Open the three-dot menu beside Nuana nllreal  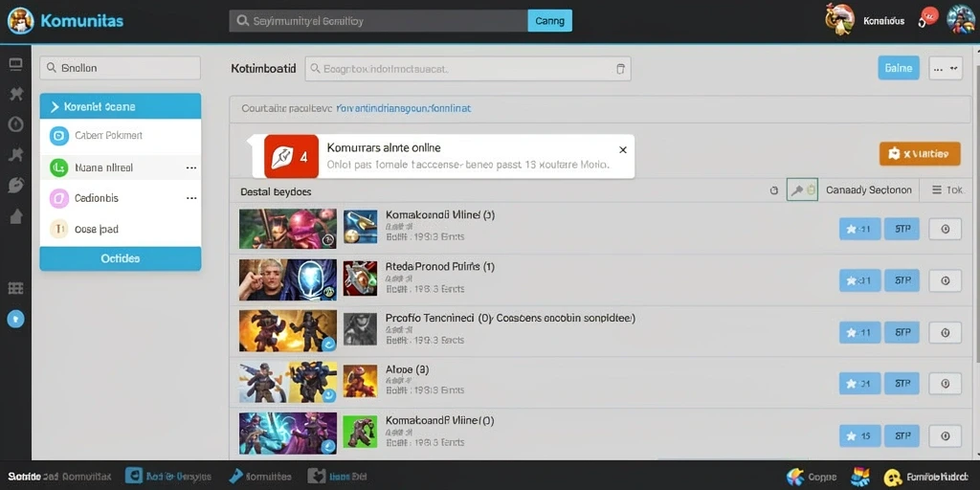[191, 167]
